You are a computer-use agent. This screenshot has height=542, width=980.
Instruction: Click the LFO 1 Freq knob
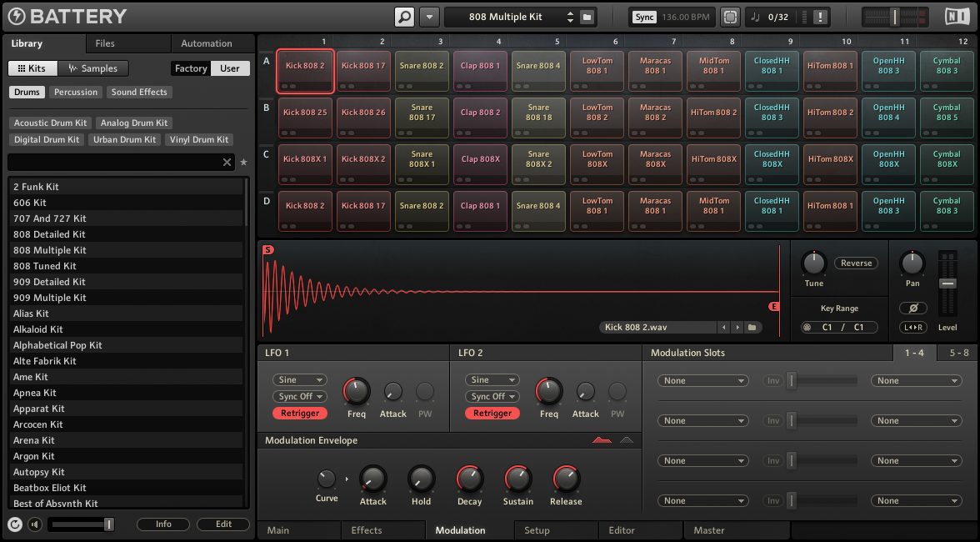click(357, 391)
